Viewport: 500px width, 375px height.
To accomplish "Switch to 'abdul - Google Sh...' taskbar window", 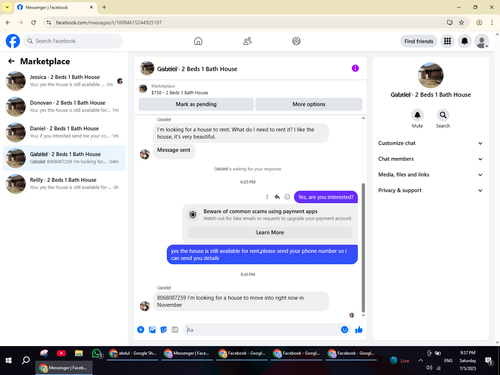I will (133, 353).
